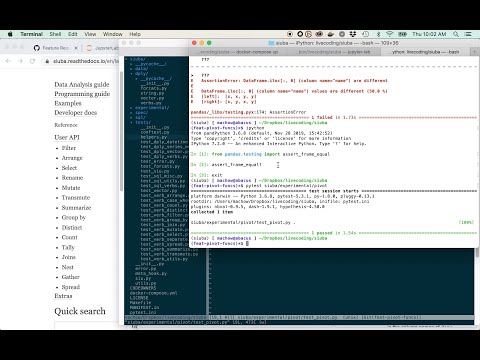
Task: Open the Help menu
Action: click(135, 34)
